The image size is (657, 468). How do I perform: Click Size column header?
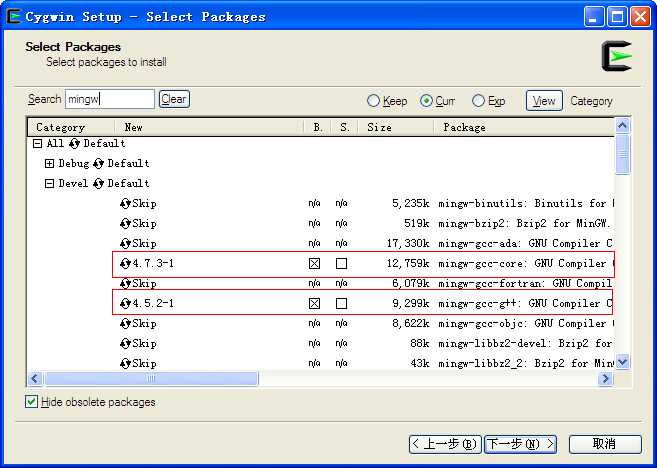pyautogui.click(x=396, y=127)
